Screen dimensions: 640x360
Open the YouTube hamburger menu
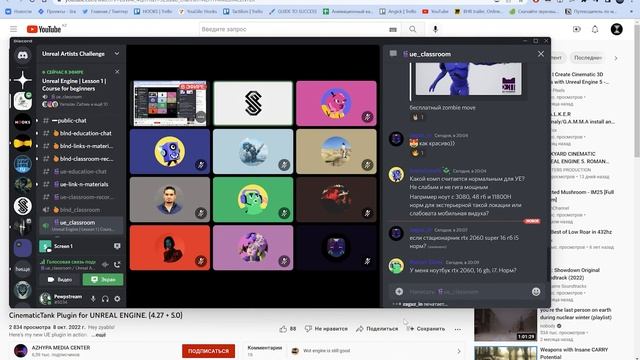[x=13, y=29]
